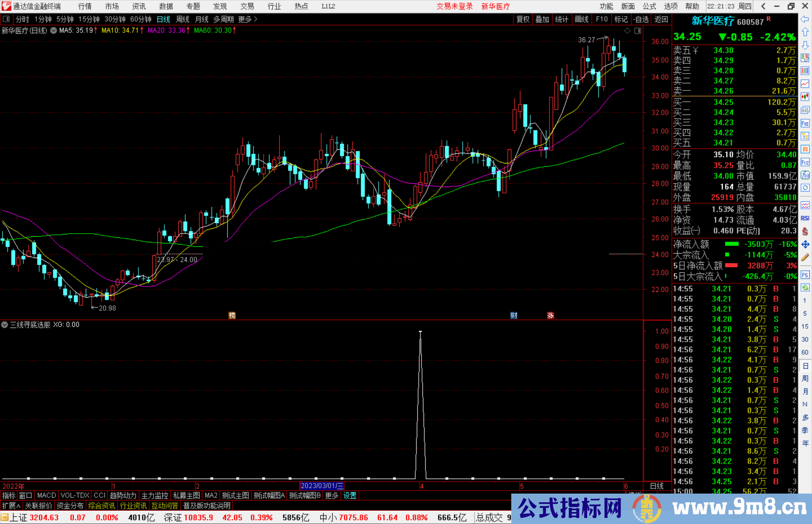The height and width of the screenshot is (524, 812).
Task: Open the 更多 indicators list at bottom
Action: point(332,495)
